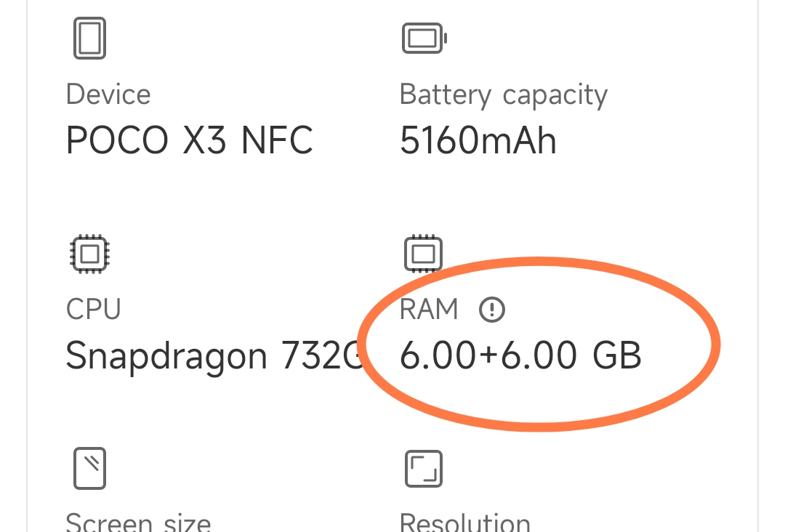
Task: Select the Device label
Action: [108, 94]
